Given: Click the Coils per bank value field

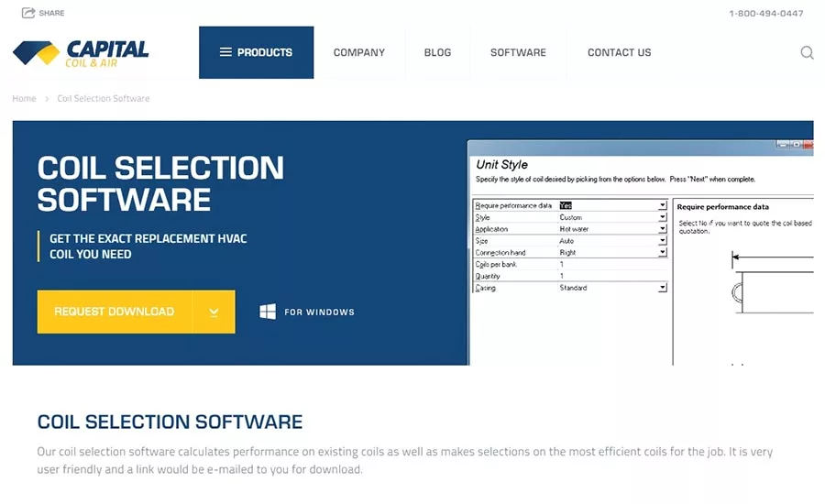Looking at the screenshot, I should pos(612,264).
